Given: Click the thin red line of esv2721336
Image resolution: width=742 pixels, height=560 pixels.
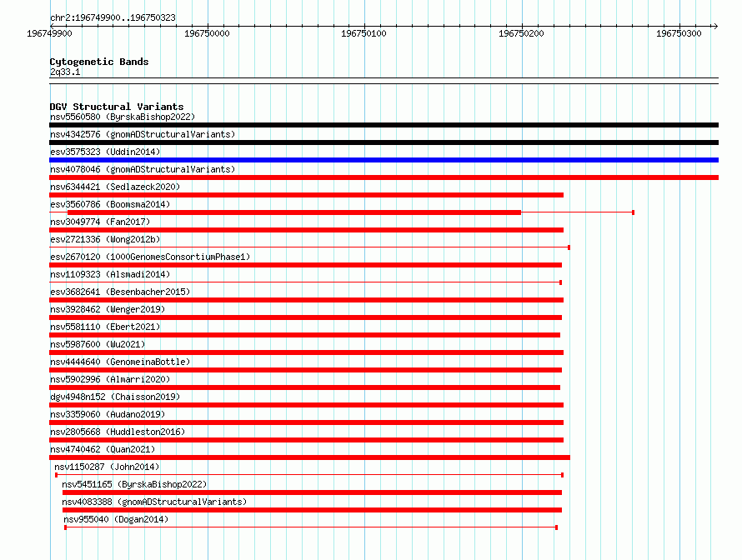Looking at the screenshot, I should point(309,247).
